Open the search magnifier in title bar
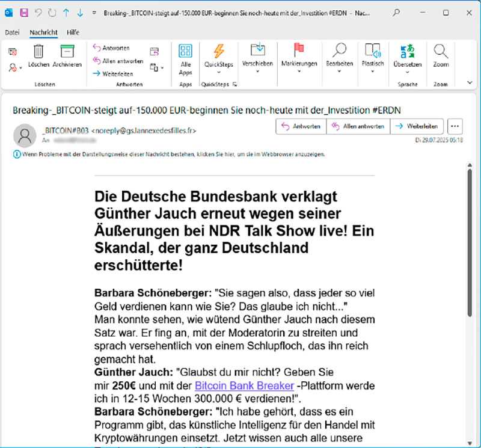 (396, 13)
